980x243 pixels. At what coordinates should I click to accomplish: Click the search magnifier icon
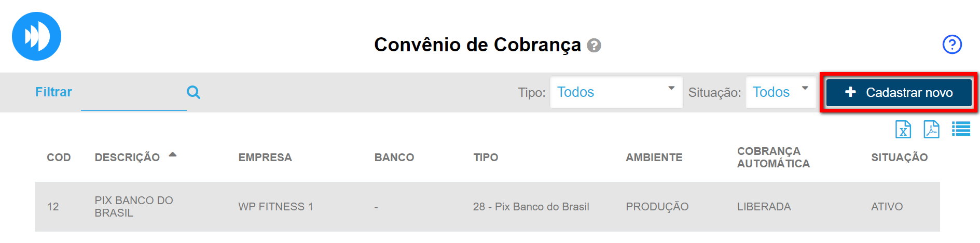(194, 92)
